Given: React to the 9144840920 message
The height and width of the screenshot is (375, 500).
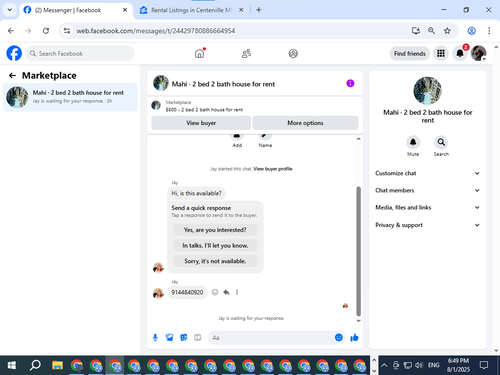Looking at the screenshot, I should coord(215,292).
